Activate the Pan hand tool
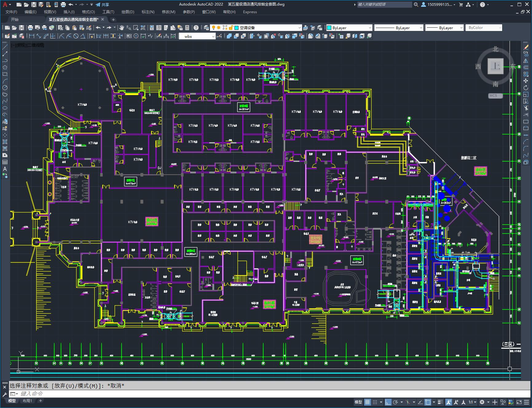Viewport: 532px width, 408px height. (x=122, y=28)
